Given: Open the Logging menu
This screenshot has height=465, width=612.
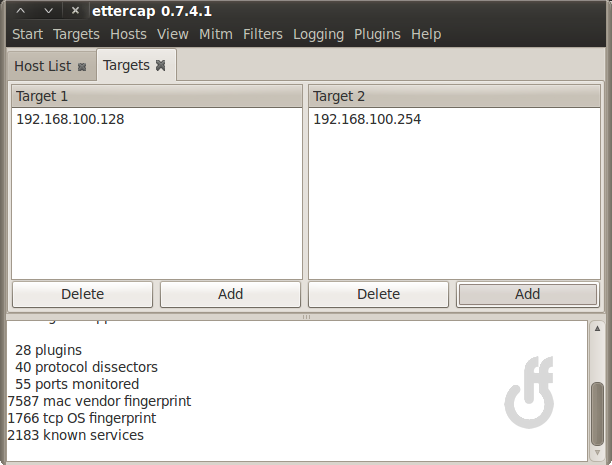Looking at the screenshot, I should [x=318, y=34].
